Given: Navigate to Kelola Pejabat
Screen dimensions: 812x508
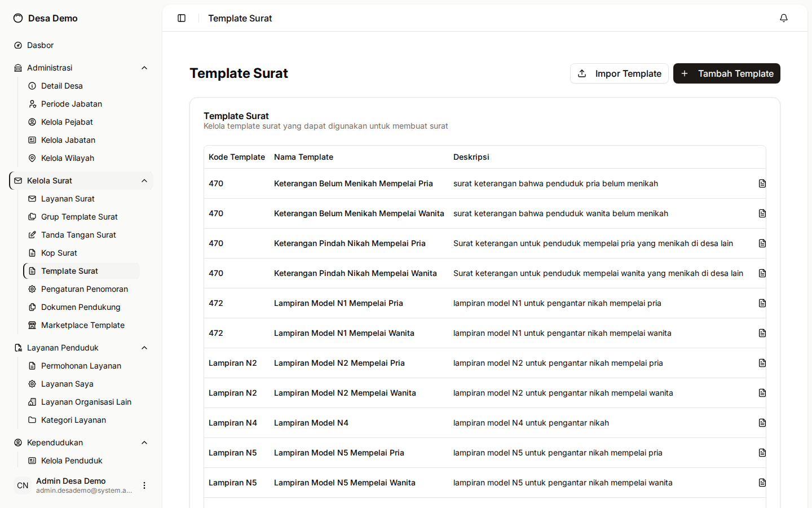Looking at the screenshot, I should 81,122.
